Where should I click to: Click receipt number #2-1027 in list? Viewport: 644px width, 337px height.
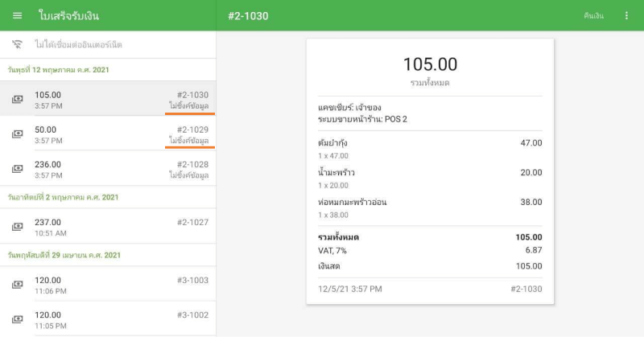pyautogui.click(x=192, y=223)
